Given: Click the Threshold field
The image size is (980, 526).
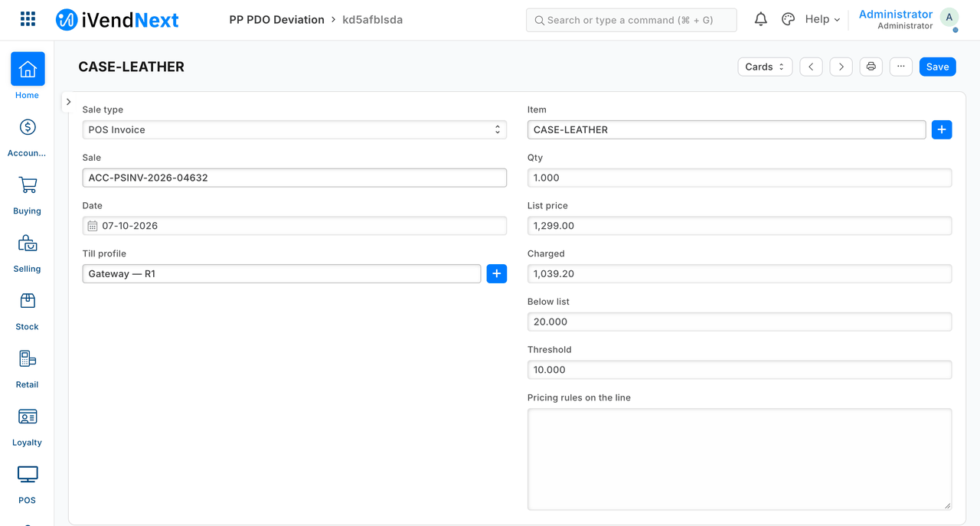Looking at the screenshot, I should (x=740, y=370).
